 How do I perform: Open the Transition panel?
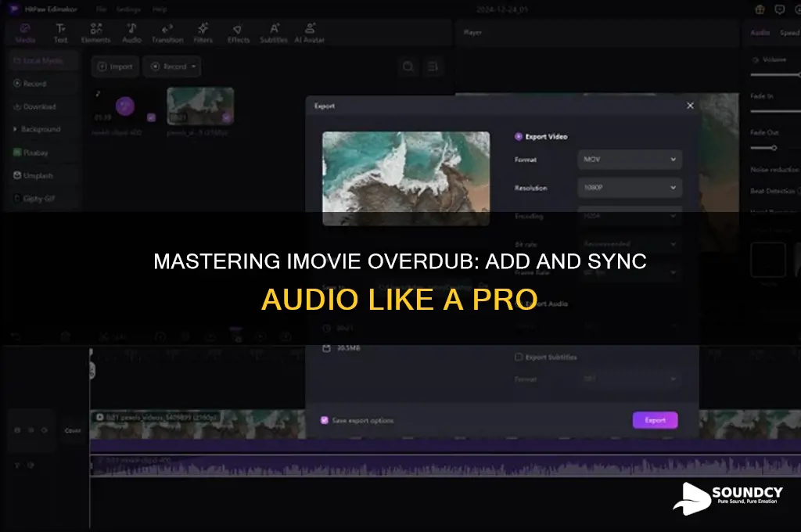click(167, 33)
